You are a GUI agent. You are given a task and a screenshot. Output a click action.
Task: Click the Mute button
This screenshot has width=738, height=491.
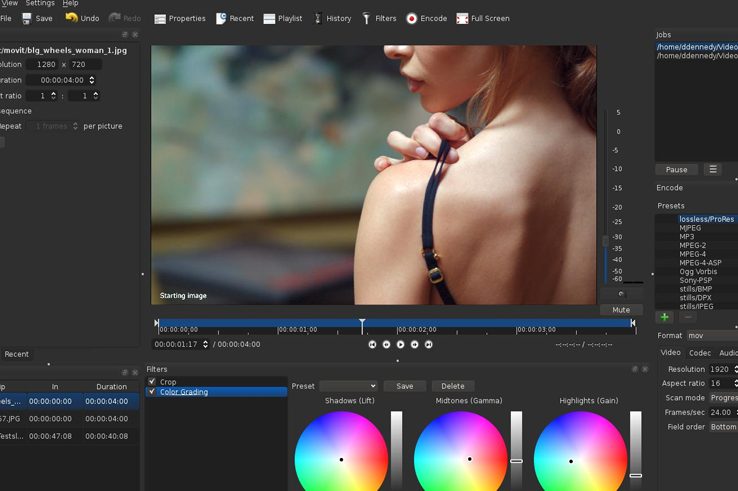coord(621,310)
